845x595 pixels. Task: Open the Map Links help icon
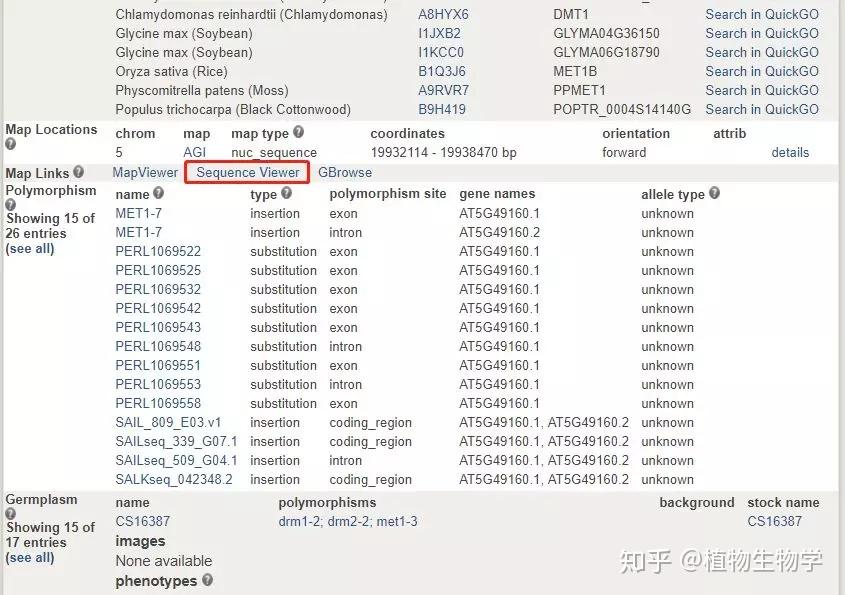pyautogui.click(x=79, y=172)
